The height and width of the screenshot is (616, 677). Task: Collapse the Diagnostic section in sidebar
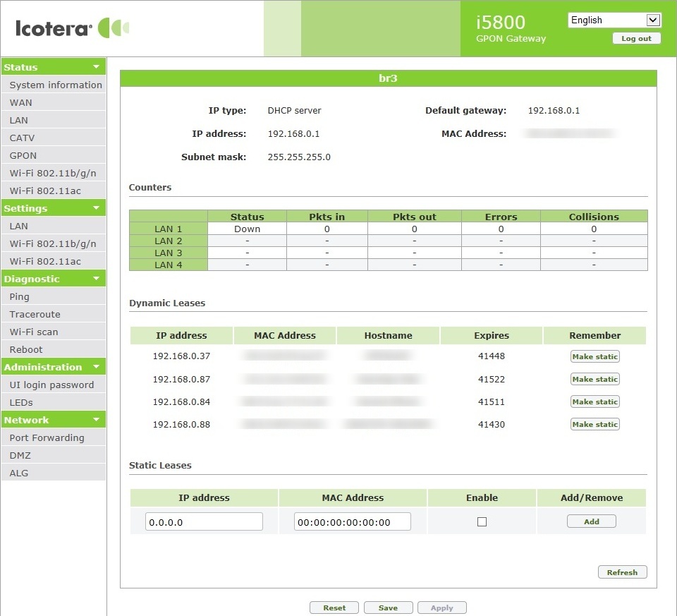point(95,278)
